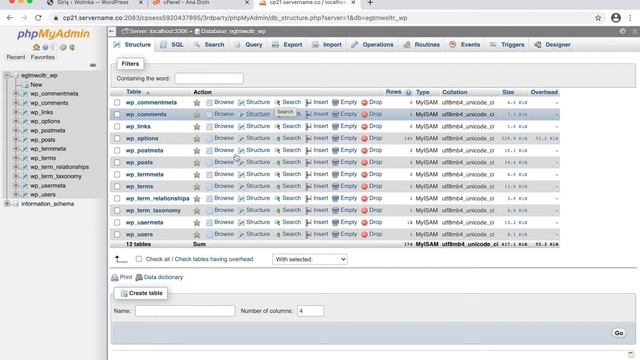
Task: Collapse the egtmwoltr_wp database tree
Action: click(x=7, y=76)
